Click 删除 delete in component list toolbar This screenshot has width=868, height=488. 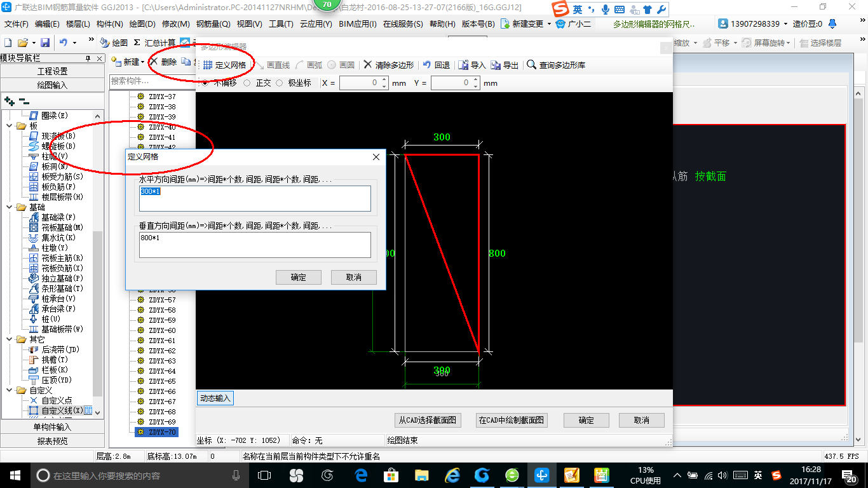click(163, 62)
